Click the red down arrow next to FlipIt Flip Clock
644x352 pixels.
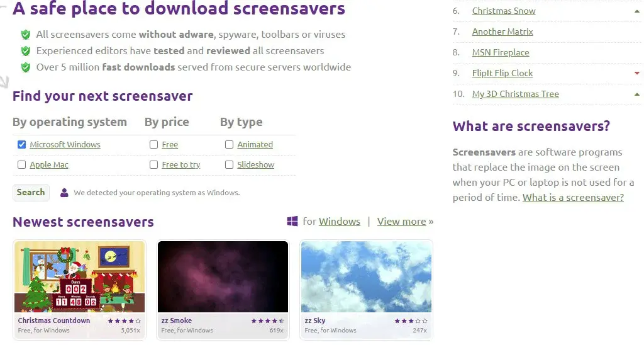point(636,73)
